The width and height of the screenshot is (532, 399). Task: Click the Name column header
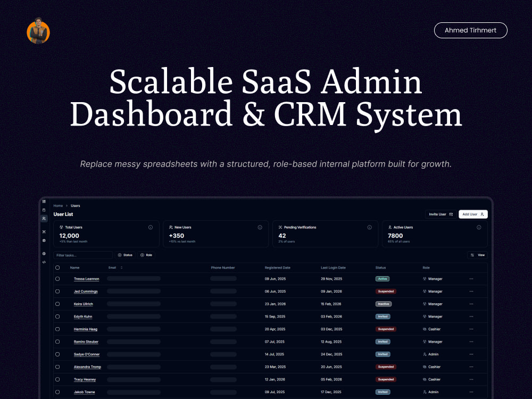click(74, 268)
